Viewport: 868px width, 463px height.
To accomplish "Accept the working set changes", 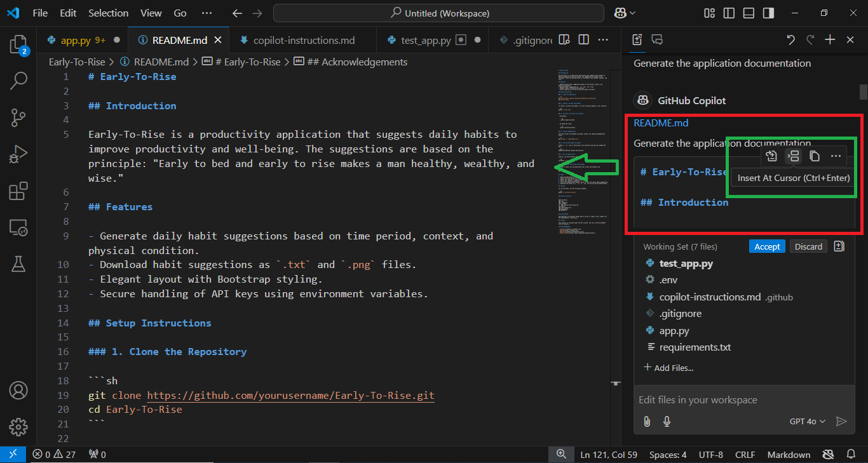I will [767, 246].
